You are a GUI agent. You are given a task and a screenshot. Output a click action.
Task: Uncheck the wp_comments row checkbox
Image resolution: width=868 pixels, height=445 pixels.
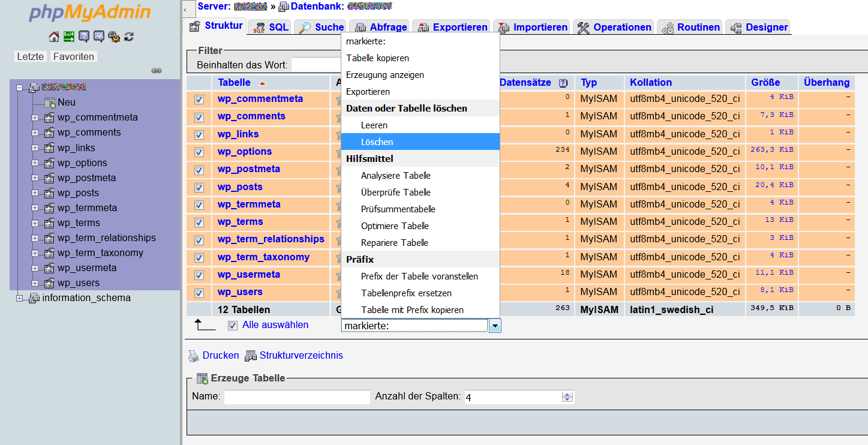pos(199,117)
